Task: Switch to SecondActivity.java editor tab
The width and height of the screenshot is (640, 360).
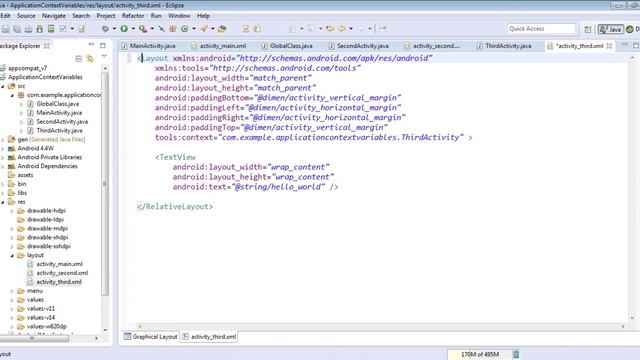Action: click(359, 46)
